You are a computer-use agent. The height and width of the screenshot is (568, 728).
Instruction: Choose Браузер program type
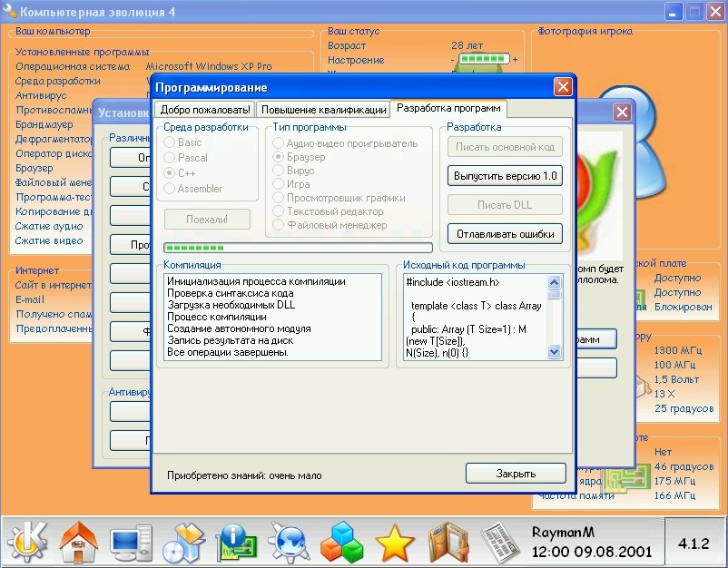[278, 157]
